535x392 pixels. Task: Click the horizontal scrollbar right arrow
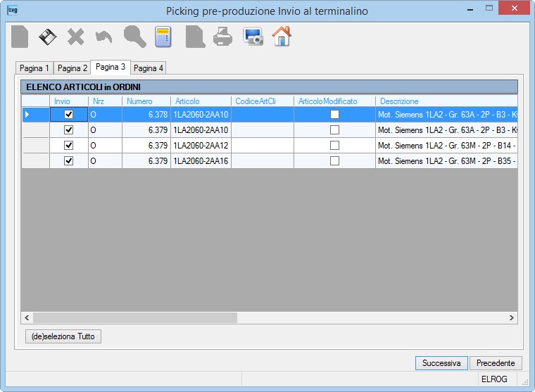(512, 317)
